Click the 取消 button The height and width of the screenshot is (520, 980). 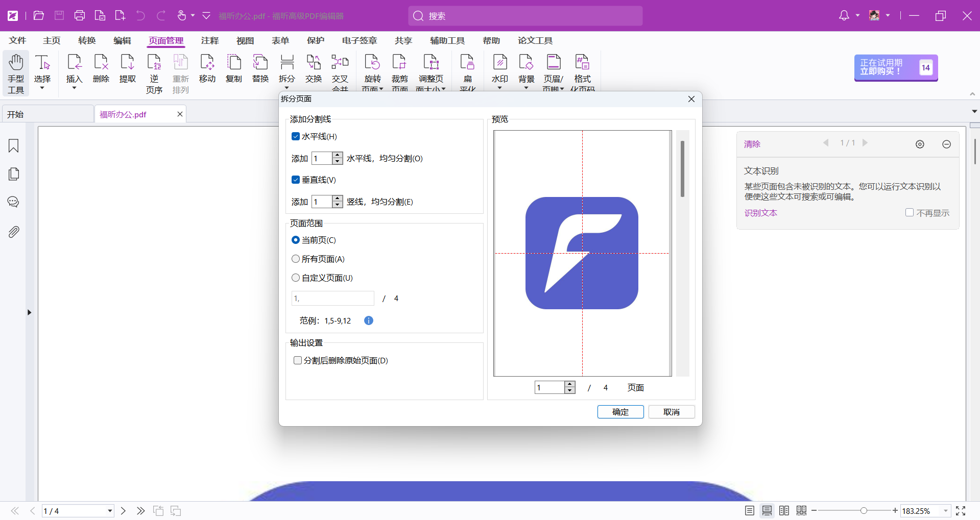[672, 412]
